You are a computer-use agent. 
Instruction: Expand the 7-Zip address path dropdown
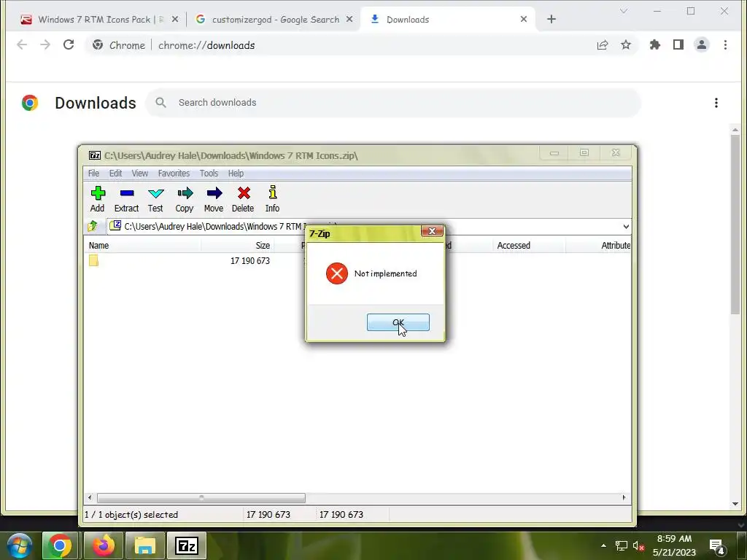[626, 227]
